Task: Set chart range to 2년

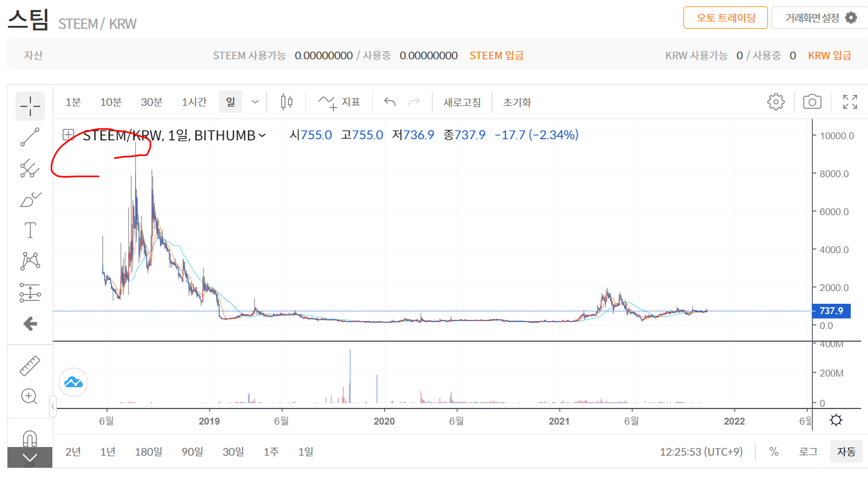Action: 73,452
